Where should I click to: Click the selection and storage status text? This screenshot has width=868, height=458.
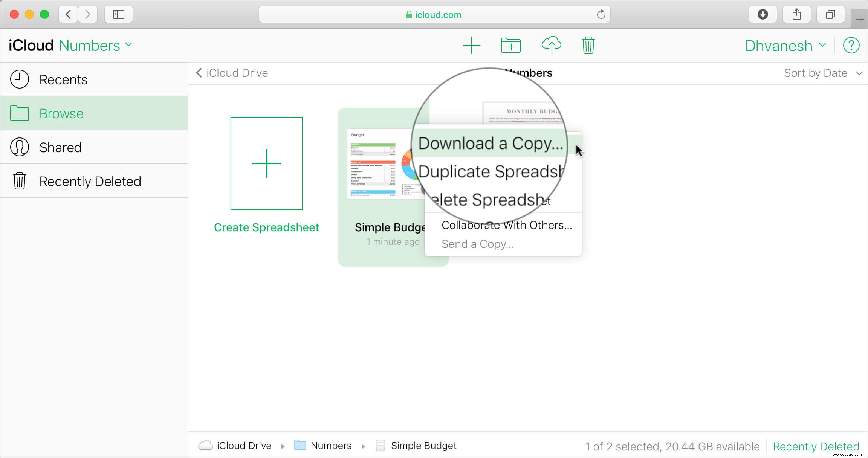coord(672,446)
